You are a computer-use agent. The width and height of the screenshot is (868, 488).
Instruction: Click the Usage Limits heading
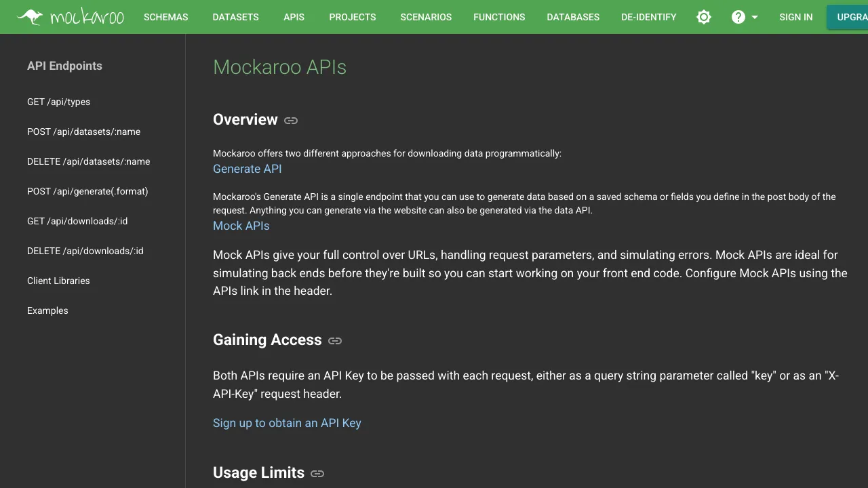click(258, 472)
